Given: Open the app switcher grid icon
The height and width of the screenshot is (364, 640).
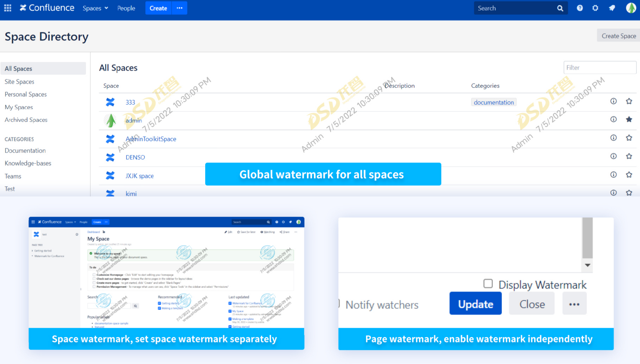Looking at the screenshot, I should pos(8,8).
